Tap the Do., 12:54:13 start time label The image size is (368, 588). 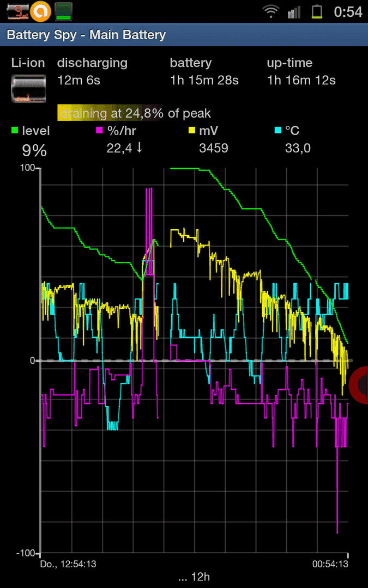point(68,564)
